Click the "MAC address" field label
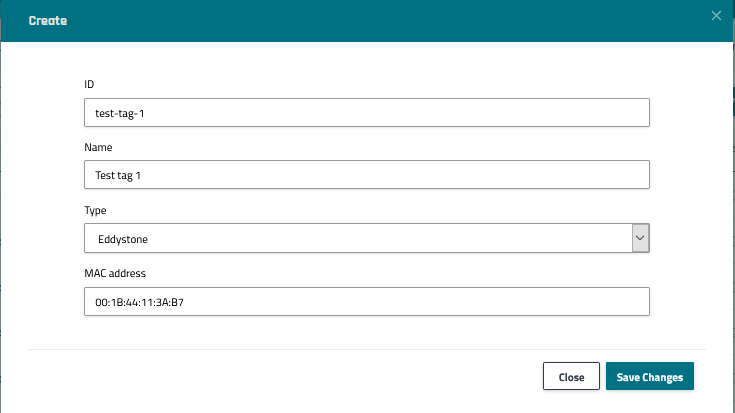The image size is (735, 413). [116, 273]
